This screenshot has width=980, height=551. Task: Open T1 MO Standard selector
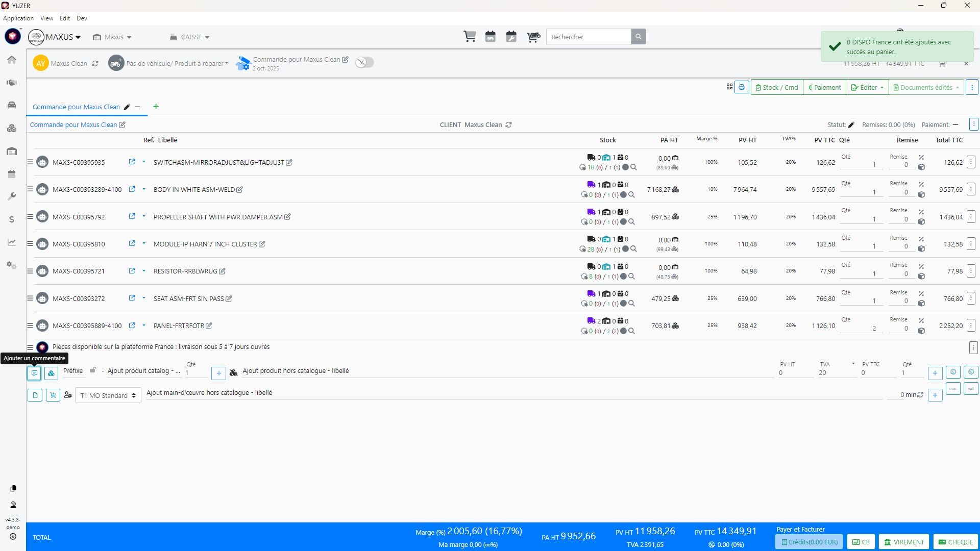tap(108, 395)
